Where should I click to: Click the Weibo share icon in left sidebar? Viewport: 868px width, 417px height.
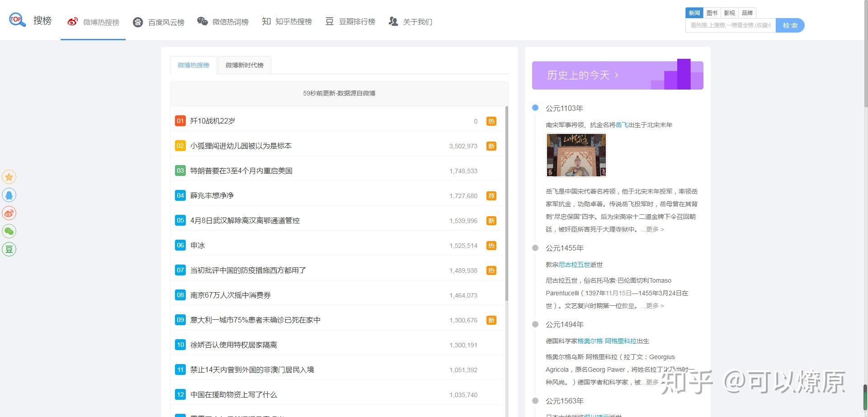click(x=9, y=213)
